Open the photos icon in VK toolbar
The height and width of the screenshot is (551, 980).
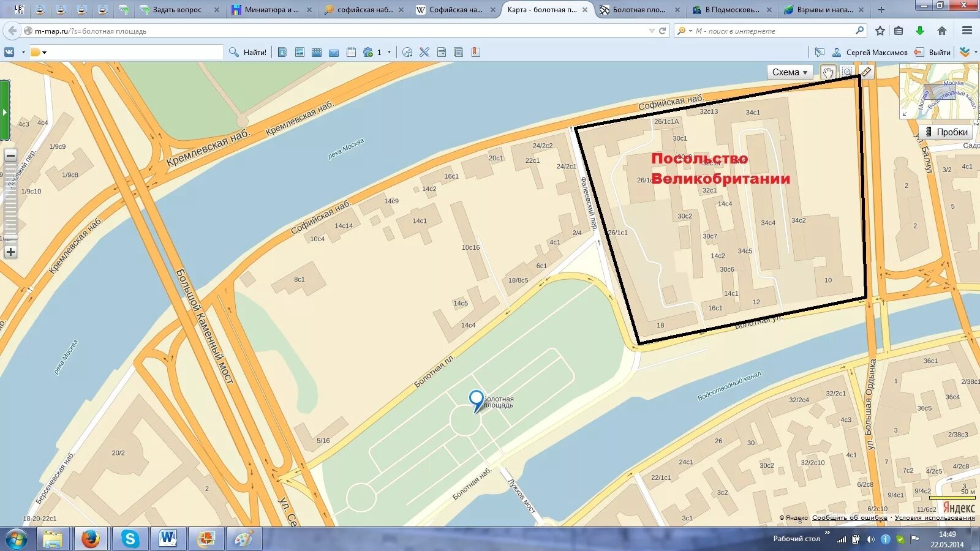300,52
